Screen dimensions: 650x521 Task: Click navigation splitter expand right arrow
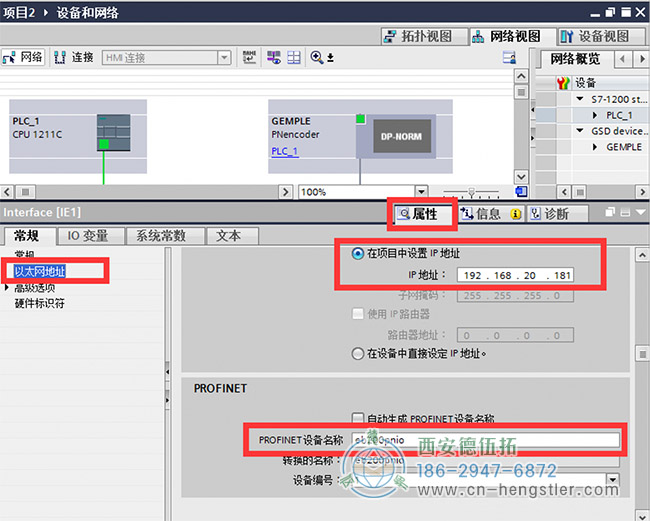[x=167, y=400]
